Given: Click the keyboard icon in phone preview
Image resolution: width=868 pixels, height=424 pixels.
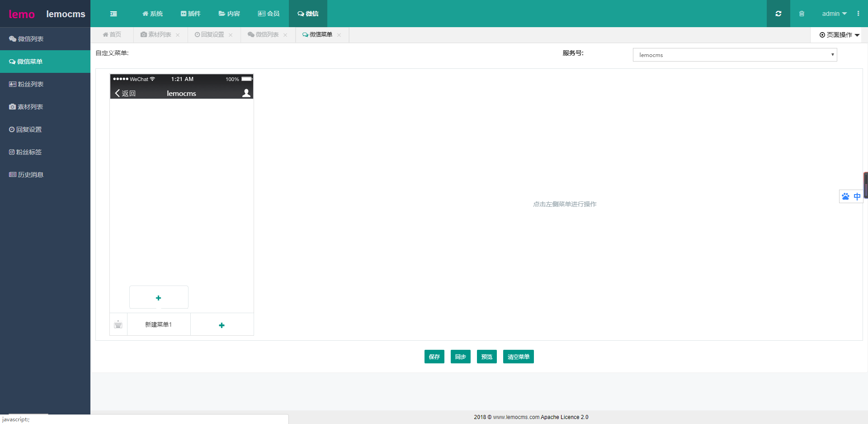Looking at the screenshot, I should point(118,324).
